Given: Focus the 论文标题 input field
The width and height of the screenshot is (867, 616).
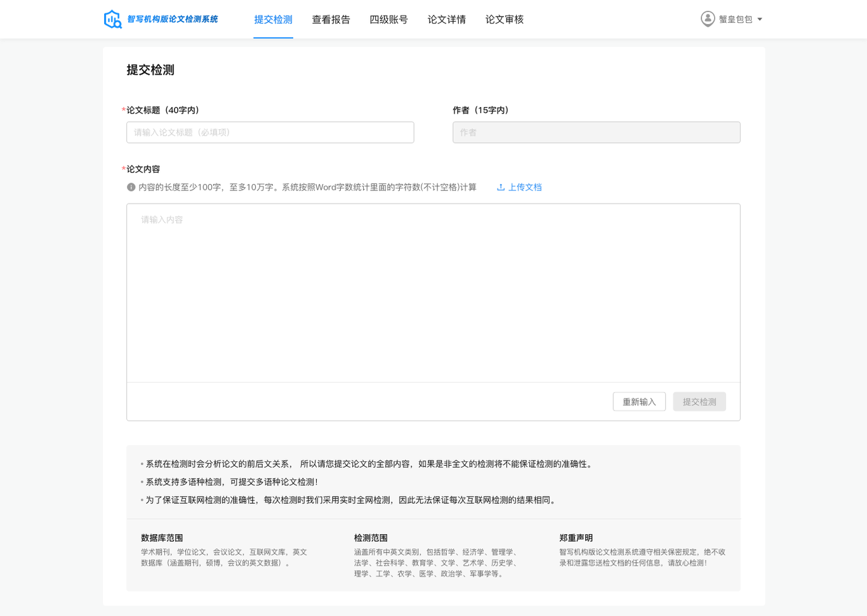Looking at the screenshot, I should tap(270, 133).
